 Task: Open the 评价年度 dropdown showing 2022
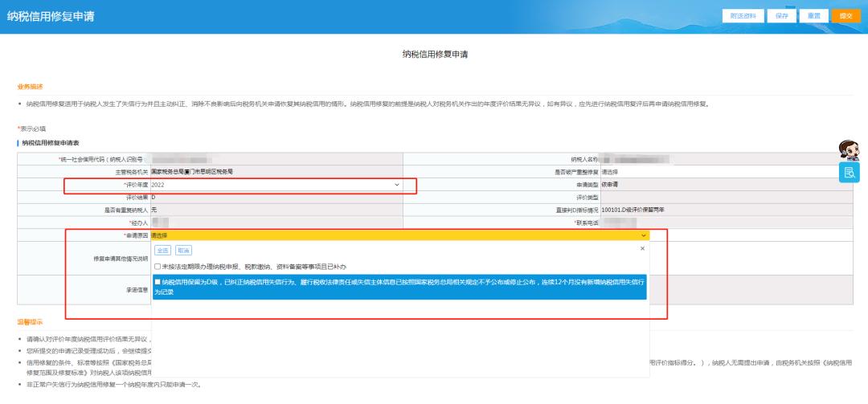[x=276, y=185]
